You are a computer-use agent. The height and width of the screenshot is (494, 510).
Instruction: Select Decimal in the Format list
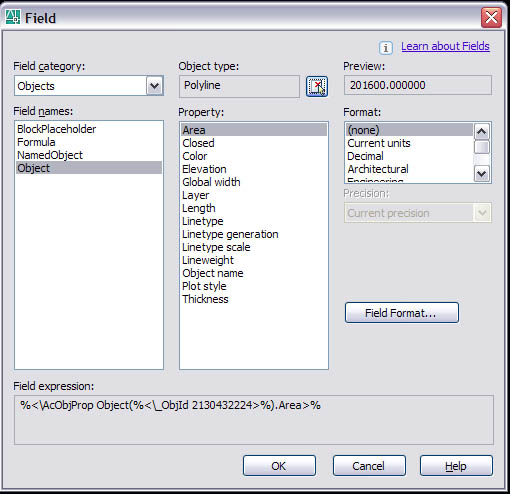tap(365, 156)
